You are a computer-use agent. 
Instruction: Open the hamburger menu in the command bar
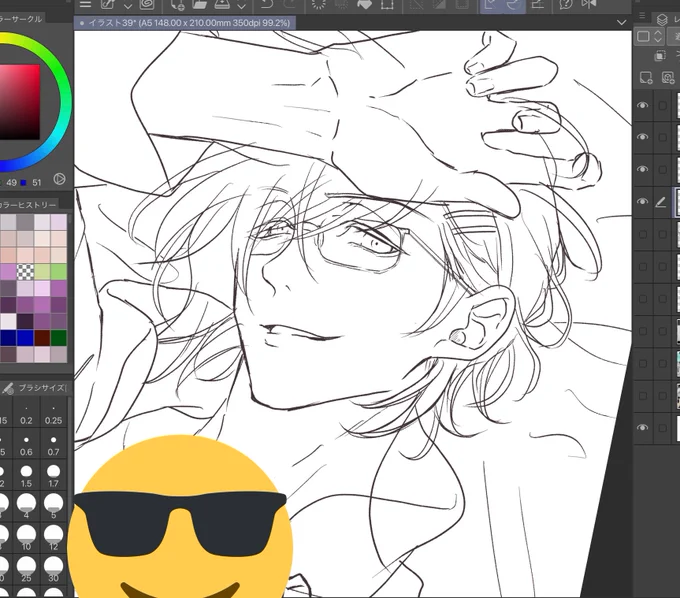coord(85,4)
